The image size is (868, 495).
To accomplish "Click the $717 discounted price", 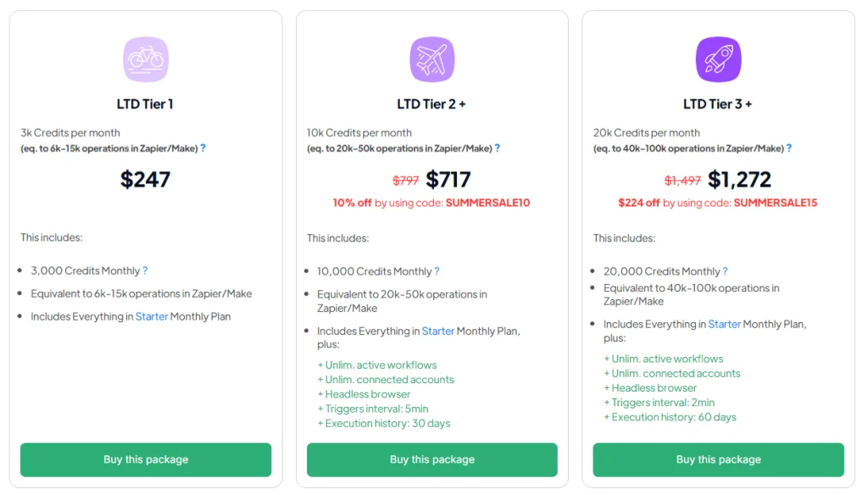I will click(x=448, y=180).
